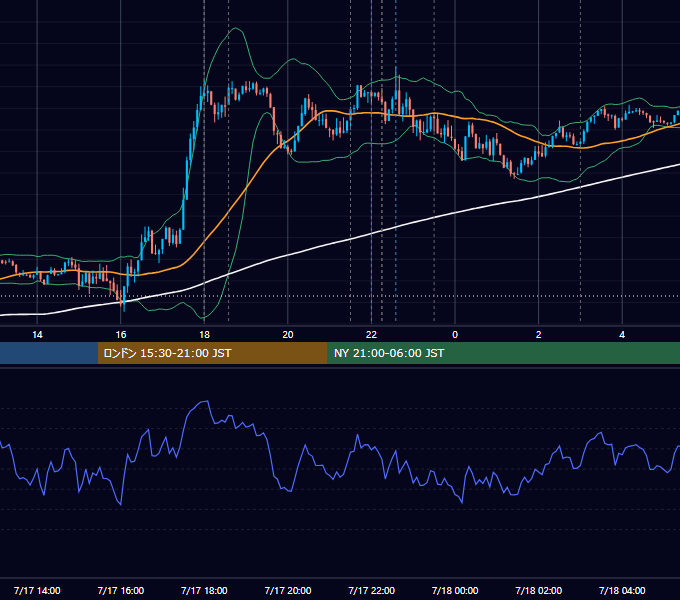
Task: Click the ロンドン 15:30-21:00 JST session bar
Action: pyautogui.click(x=212, y=353)
